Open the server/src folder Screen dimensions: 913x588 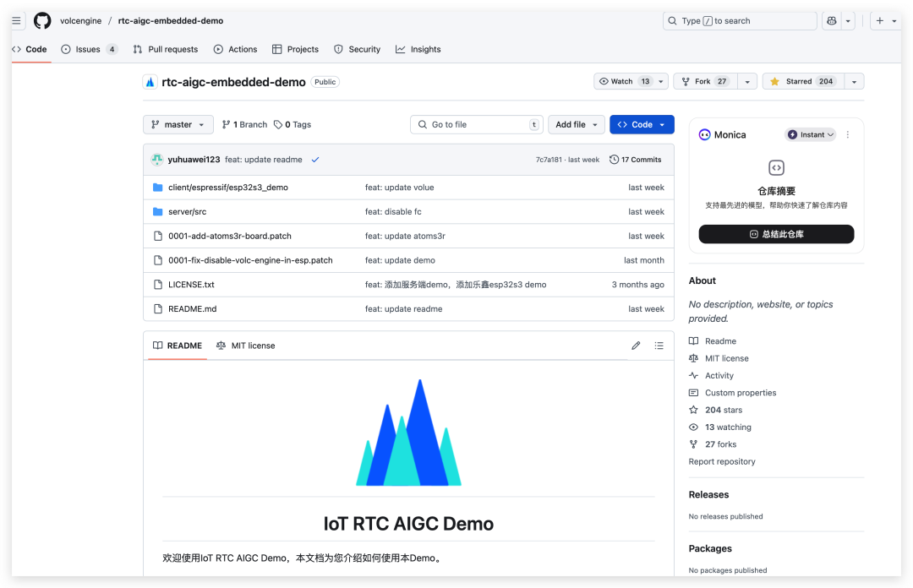pyautogui.click(x=188, y=212)
